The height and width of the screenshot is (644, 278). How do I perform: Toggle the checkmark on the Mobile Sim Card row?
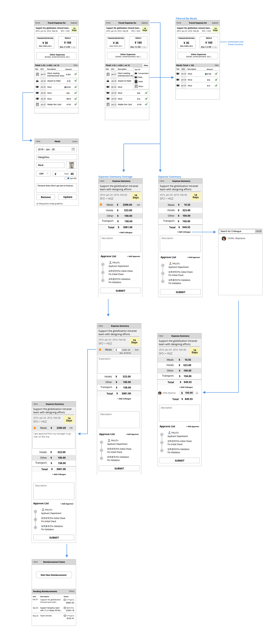pyautogui.click(x=76, y=104)
